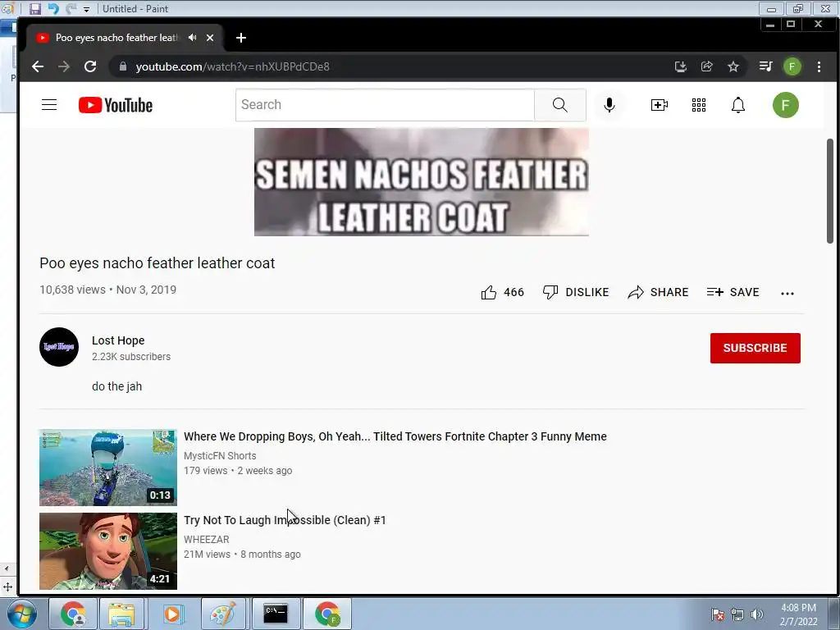Screen dimensions: 840x630
Task: Click the DISLIKE button
Action: [576, 293]
